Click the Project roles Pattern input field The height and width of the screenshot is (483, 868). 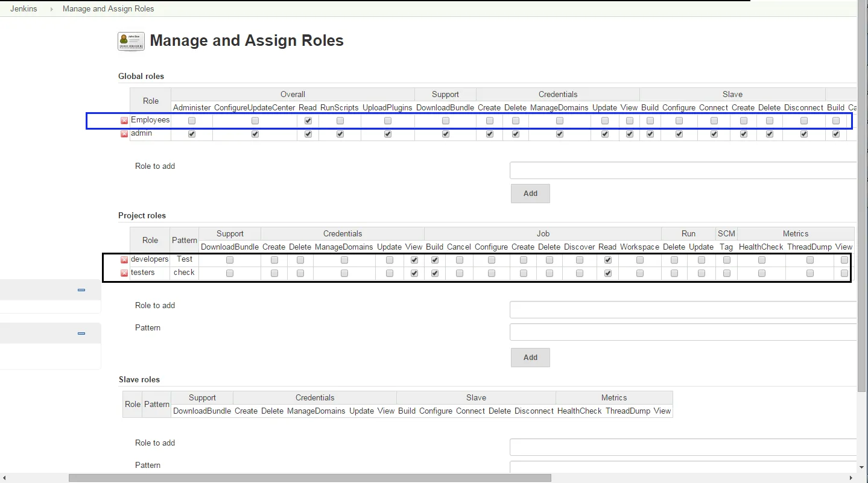[683, 332]
